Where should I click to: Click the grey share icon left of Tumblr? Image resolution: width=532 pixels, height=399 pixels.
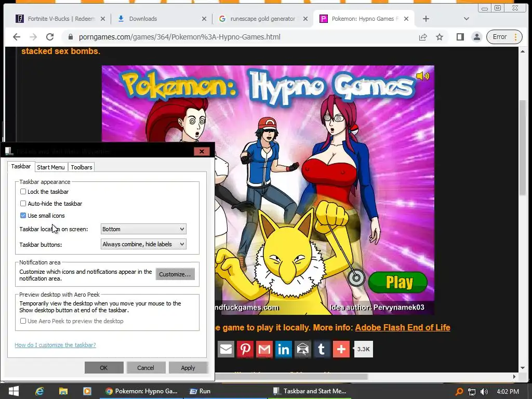(x=303, y=349)
